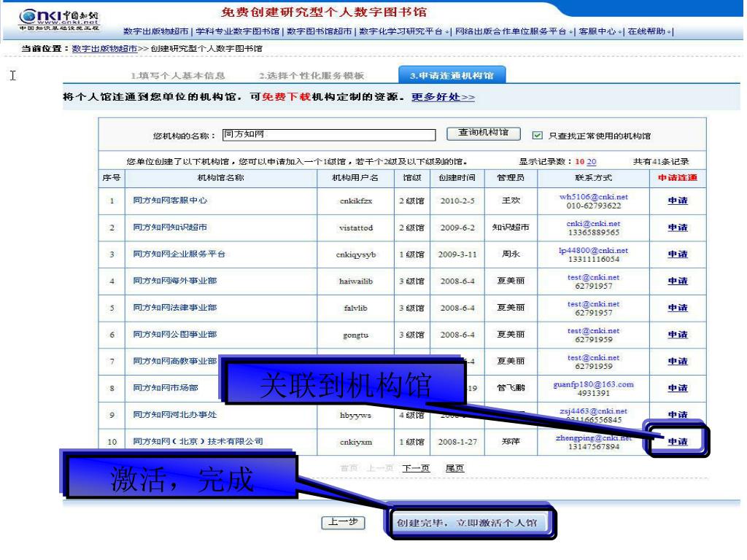The image size is (747, 560).
Task: Open 同方知网客服中心 institution link
Action: (170, 201)
